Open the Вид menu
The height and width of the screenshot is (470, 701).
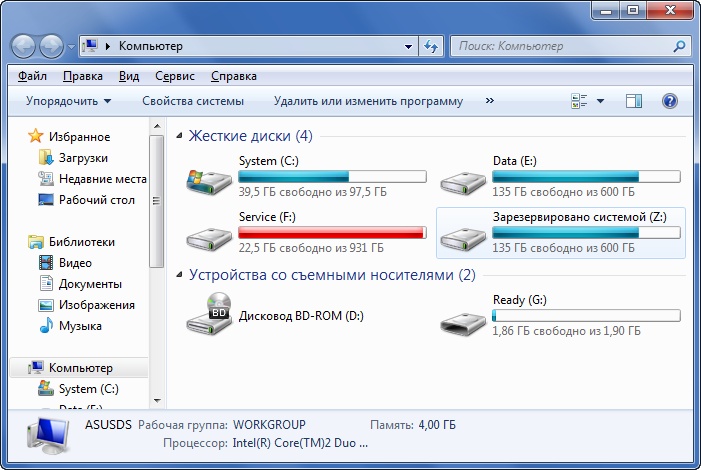129,76
